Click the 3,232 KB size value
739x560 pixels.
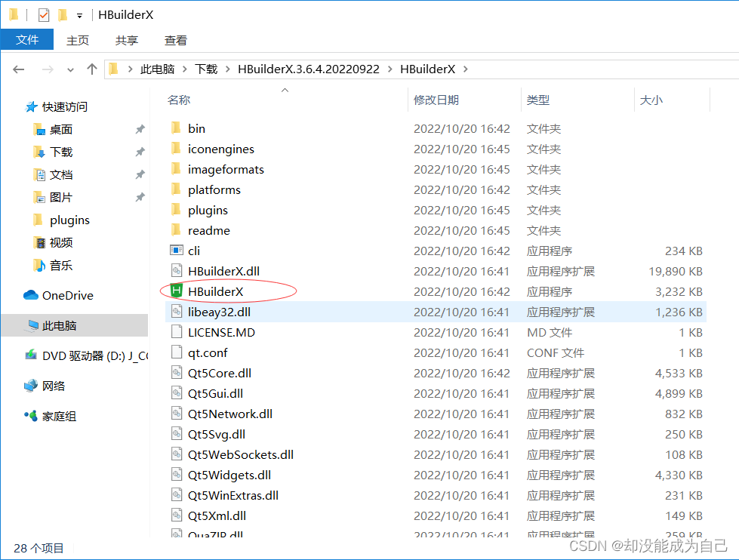point(679,291)
